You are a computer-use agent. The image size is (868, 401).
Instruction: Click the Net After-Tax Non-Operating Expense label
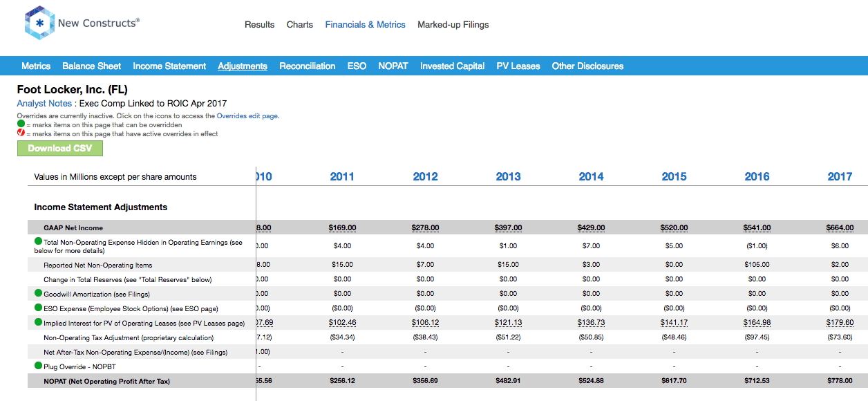pos(135,352)
